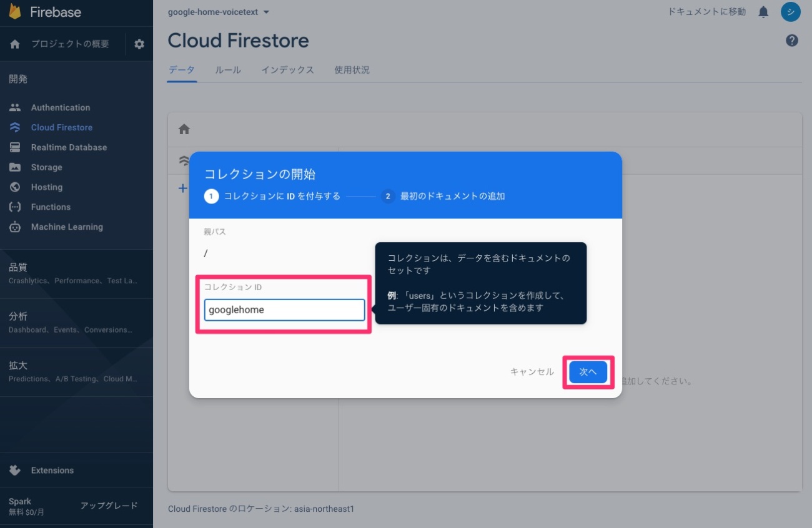
Task: Expand the 分析 section
Action: 76,323
